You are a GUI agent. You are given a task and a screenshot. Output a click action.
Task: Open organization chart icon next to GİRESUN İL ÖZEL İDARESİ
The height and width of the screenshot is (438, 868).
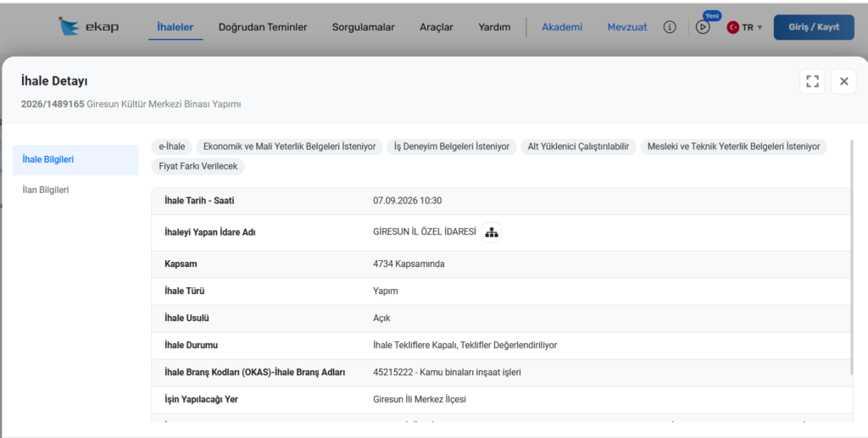point(492,232)
